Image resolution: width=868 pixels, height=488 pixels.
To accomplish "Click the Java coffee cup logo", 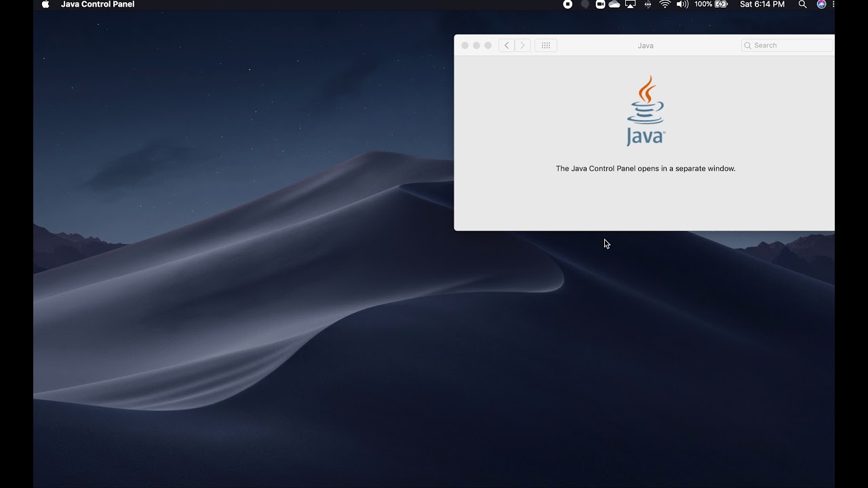I will coord(646,110).
